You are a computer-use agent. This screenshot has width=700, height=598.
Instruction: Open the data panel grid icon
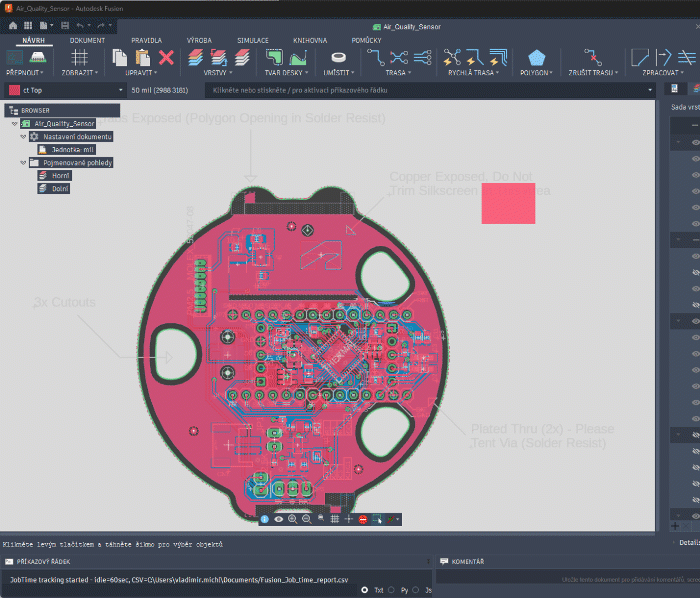pos(28,25)
